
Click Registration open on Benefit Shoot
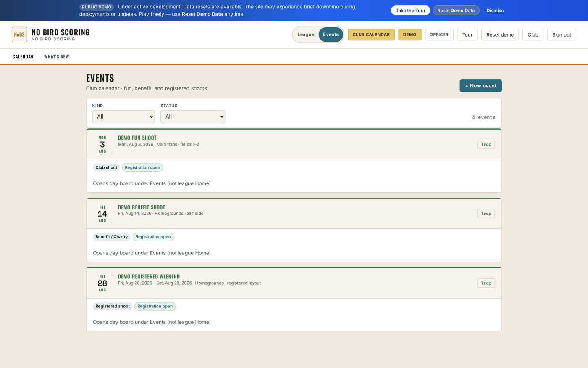pos(153,237)
